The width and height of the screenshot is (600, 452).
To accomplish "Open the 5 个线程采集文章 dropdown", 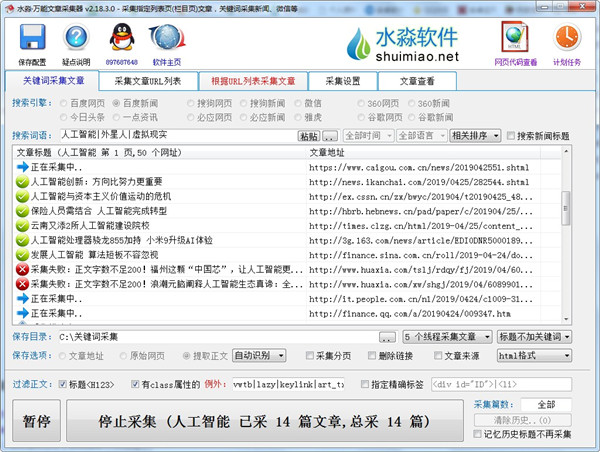I will [447, 337].
